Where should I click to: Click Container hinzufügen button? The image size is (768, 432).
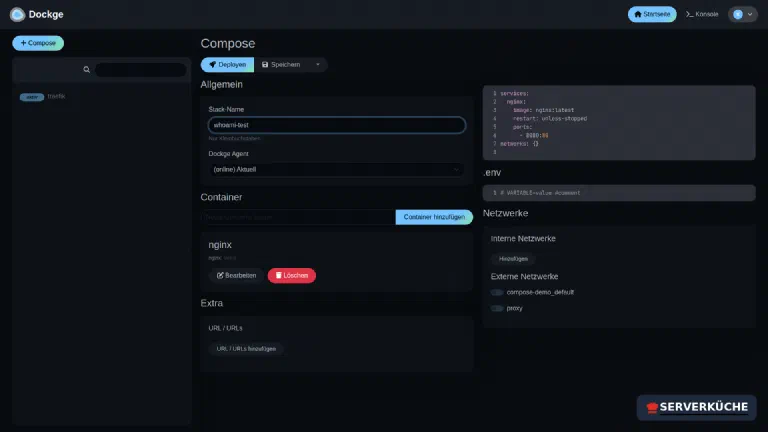tap(434, 217)
